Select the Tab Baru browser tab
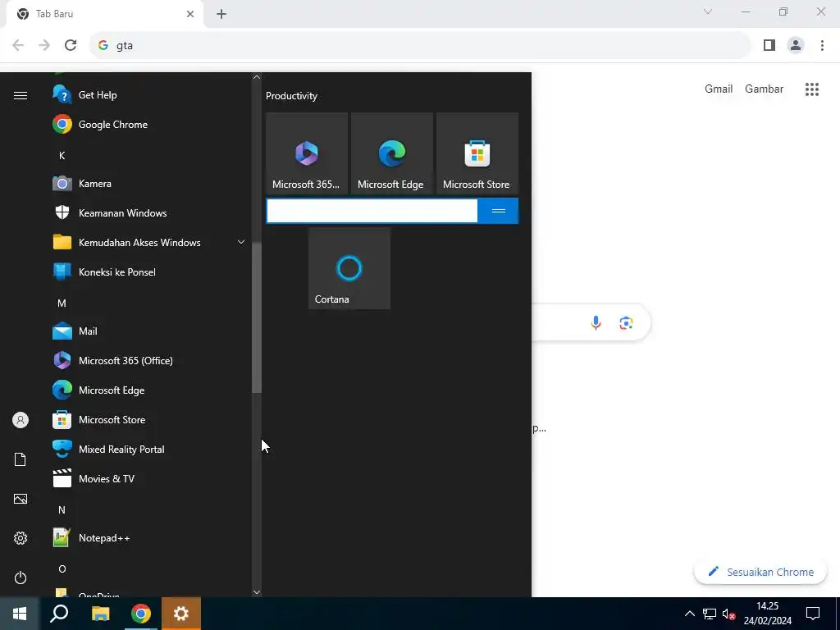840x630 pixels. 105,14
